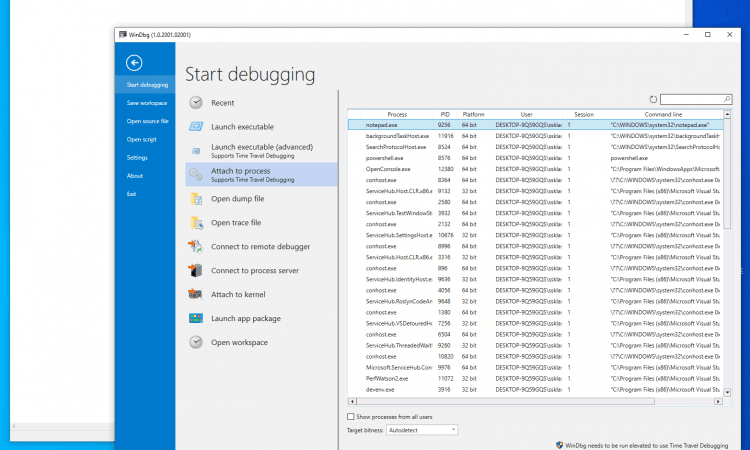Sort by the Session column header
Viewport: 750px width, 450px height.
[584, 114]
